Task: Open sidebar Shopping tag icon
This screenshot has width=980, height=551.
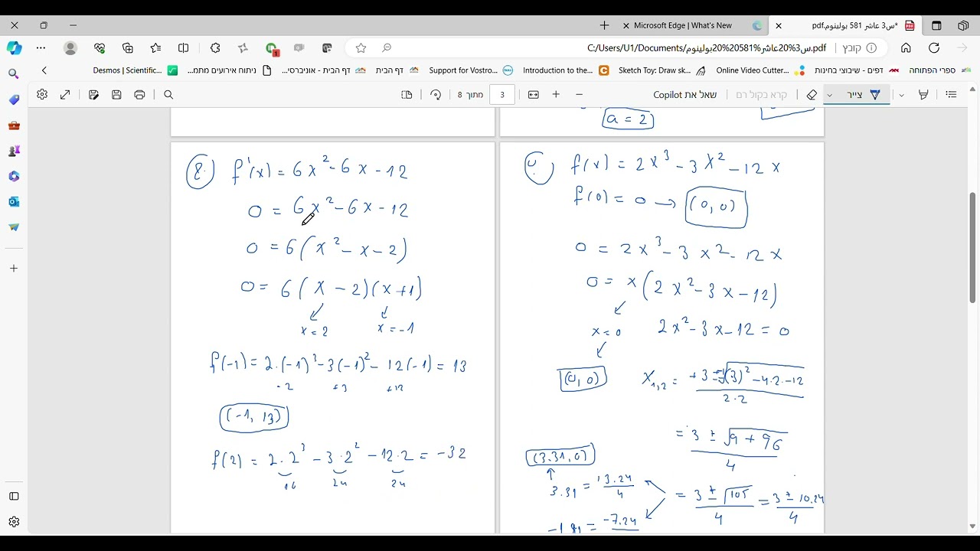Action: (x=14, y=99)
